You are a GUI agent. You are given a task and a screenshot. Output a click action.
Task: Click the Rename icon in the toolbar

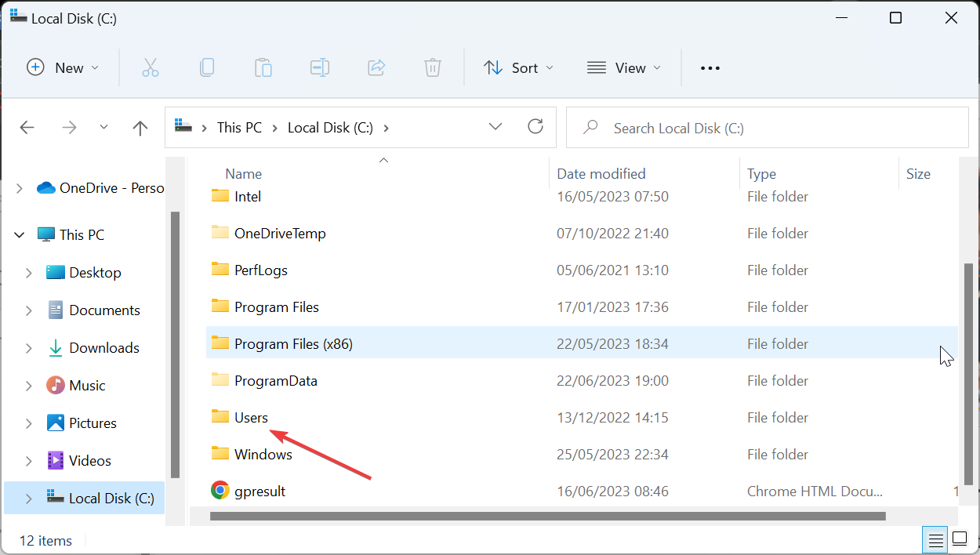coord(320,67)
